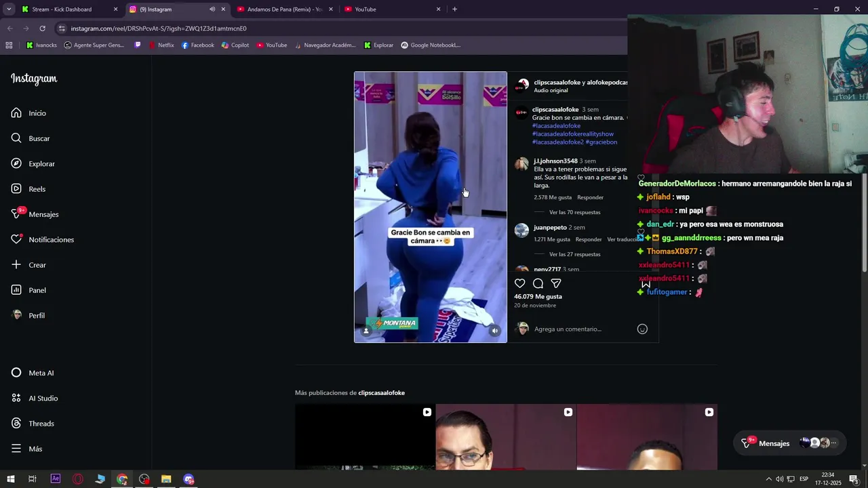Open juanpepeto commenter profile
Image resolution: width=868 pixels, height=488 pixels.
[550, 227]
